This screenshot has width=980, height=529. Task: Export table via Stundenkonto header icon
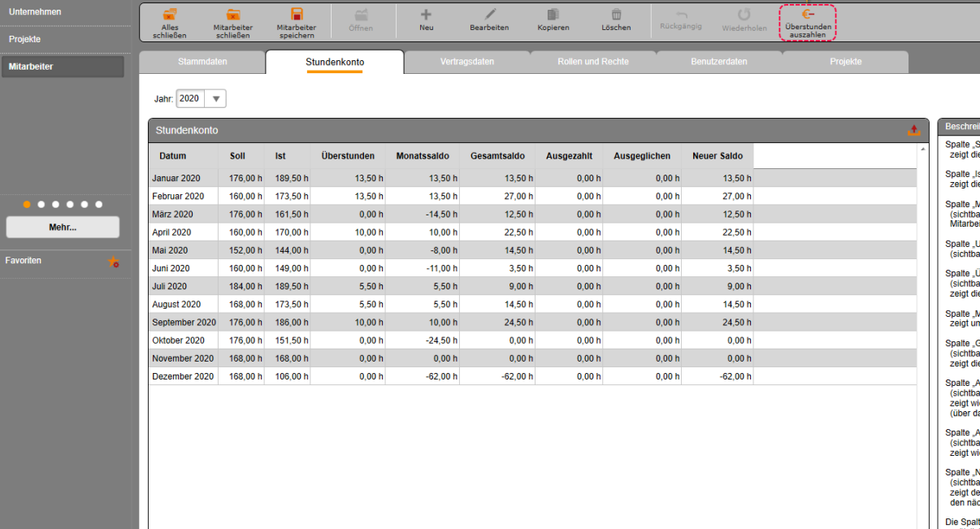click(914, 130)
